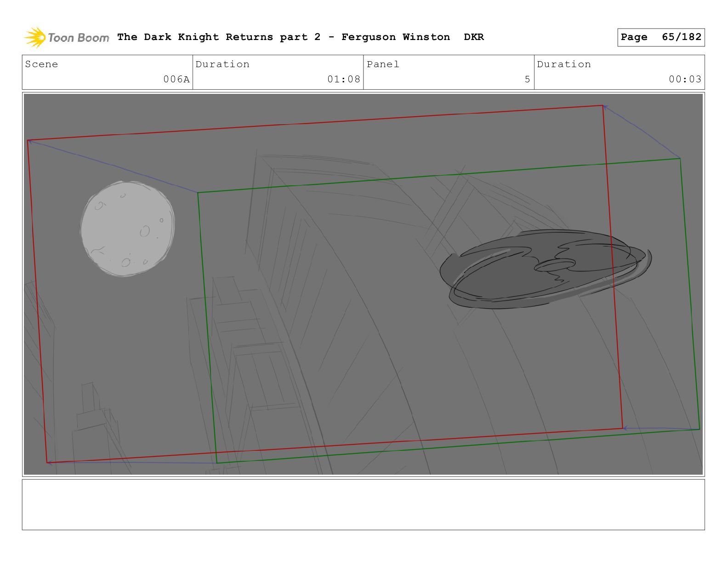The image size is (728, 563).
Task: Select the Panel 5 number field
Action: [449, 72]
